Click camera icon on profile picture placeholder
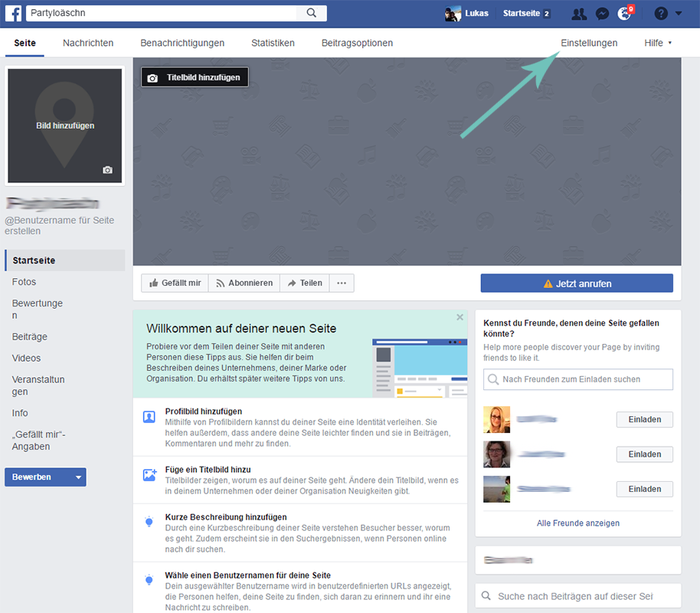 coord(107,170)
